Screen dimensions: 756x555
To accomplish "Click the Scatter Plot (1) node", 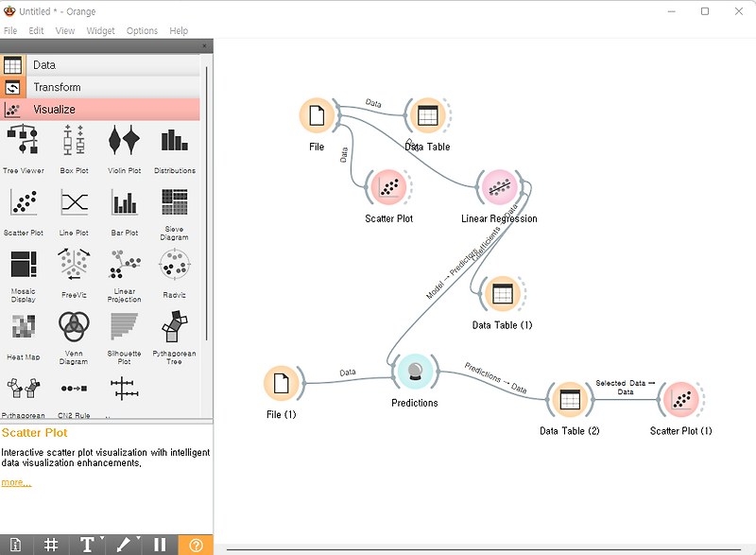I will point(680,400).
